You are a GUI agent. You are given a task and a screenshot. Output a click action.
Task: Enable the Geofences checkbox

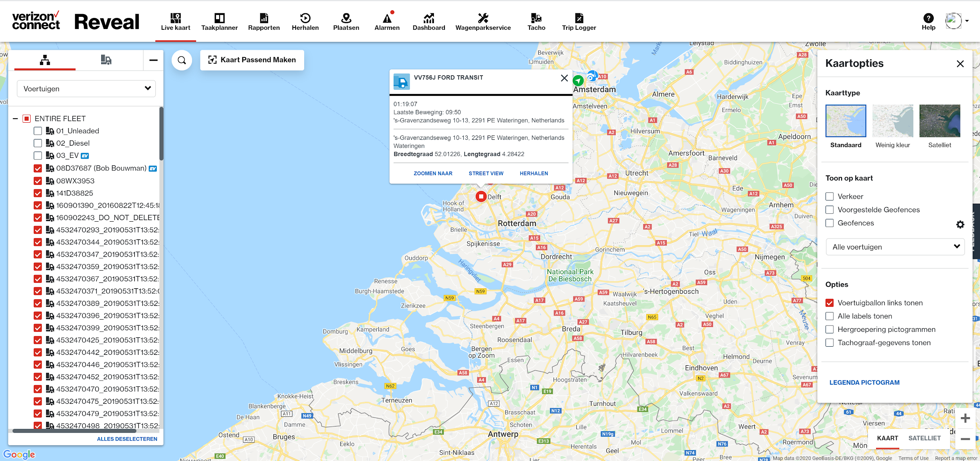[x=829, y=223]
